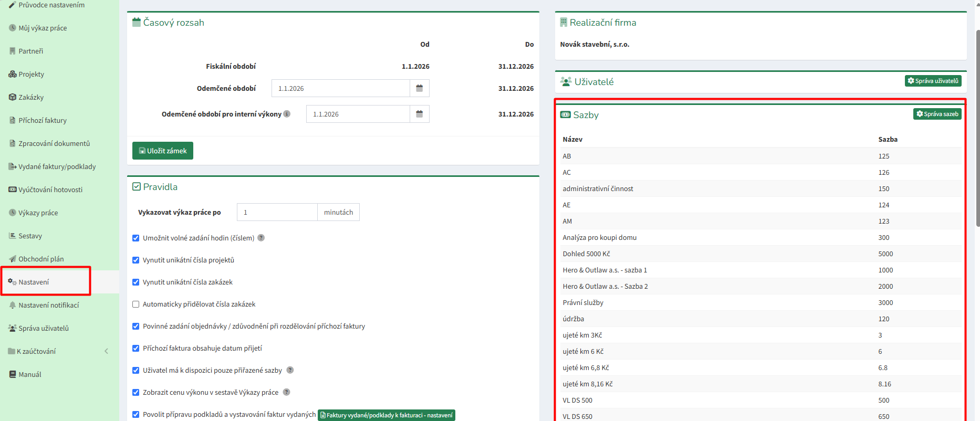Image resolution: width=980 pixels, height=421 pixels.
Task: Click the cubes icon beside Projekty
Action: (13, 74)
